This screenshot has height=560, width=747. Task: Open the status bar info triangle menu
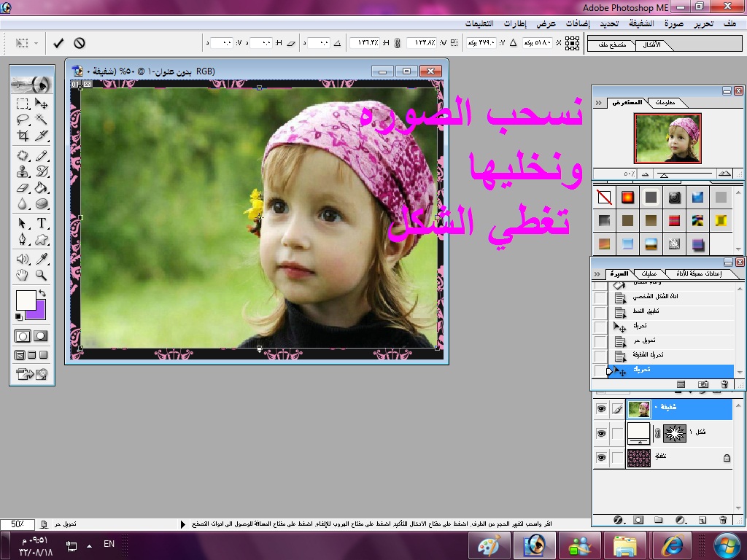coord(183,524)
